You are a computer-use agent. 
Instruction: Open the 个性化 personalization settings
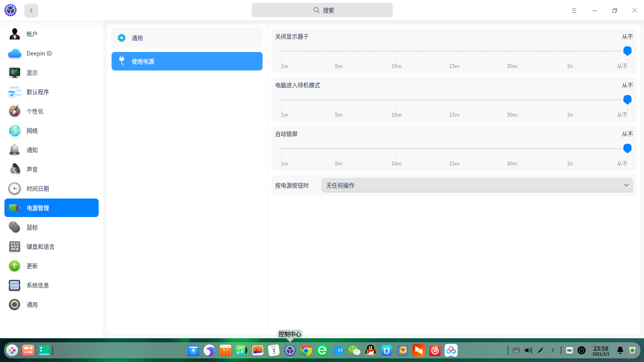coord(52,112)
